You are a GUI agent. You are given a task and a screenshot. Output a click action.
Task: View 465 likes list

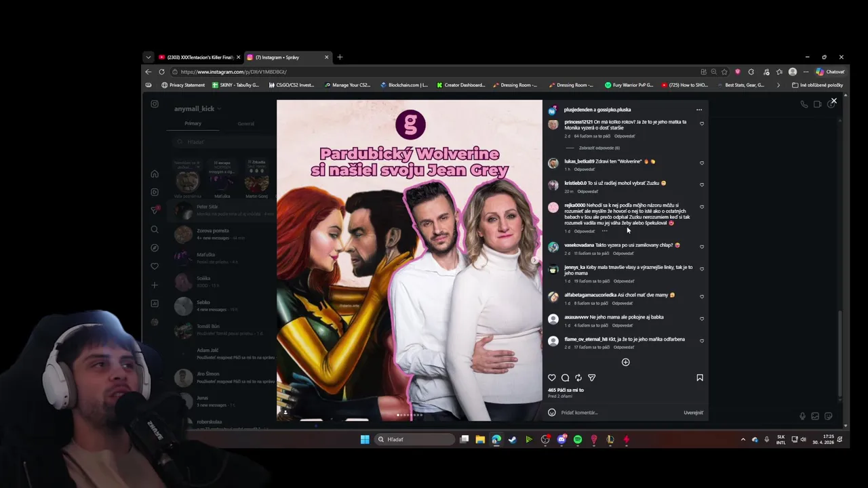(566, 390)
